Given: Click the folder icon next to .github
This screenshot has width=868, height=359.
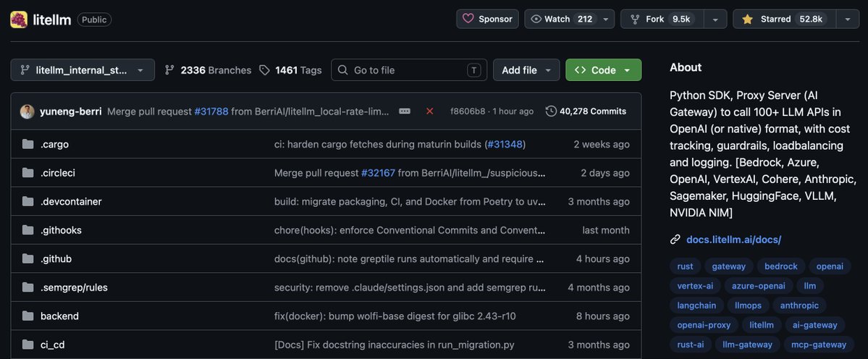Looking at the screenshot, I should point(28,259).
